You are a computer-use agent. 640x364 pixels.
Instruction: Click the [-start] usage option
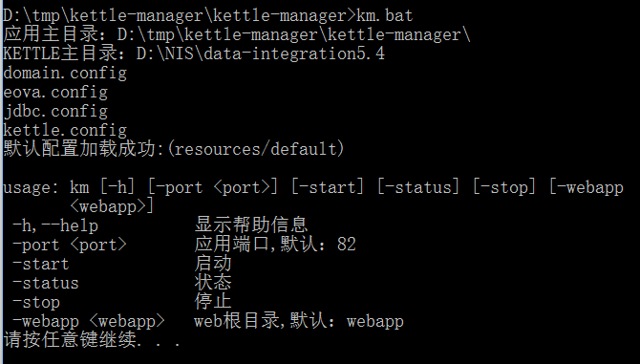328,187
